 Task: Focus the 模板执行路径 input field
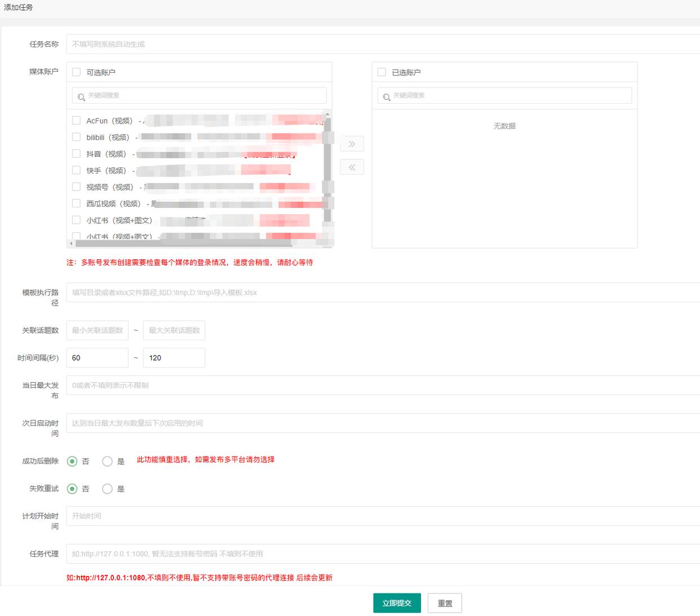(x=383, y=293)
